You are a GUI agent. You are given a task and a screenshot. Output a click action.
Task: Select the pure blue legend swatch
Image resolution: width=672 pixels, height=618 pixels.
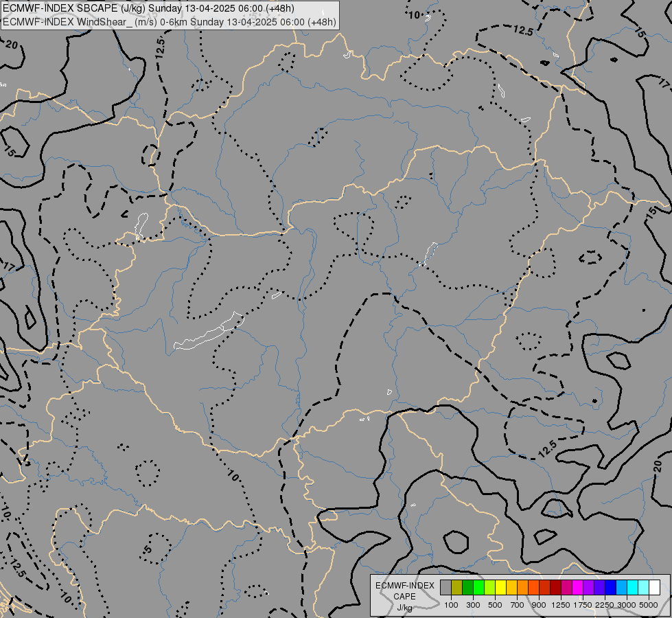click(x=611, y=587)
